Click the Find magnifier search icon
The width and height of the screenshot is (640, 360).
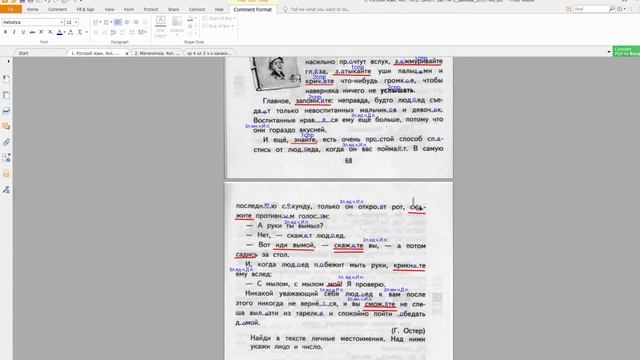pyautogui.click(x=611, y=9)
